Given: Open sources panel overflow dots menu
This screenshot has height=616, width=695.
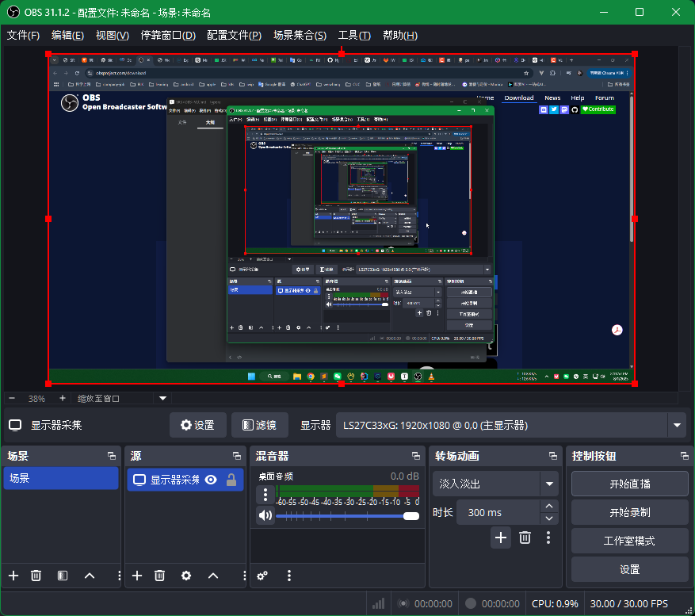Looking at the screenshot, I should (244, 576).
